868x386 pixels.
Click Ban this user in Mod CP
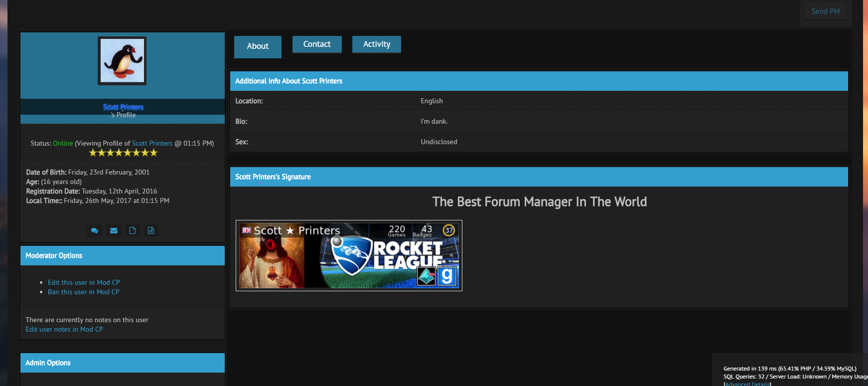point(84,292)
